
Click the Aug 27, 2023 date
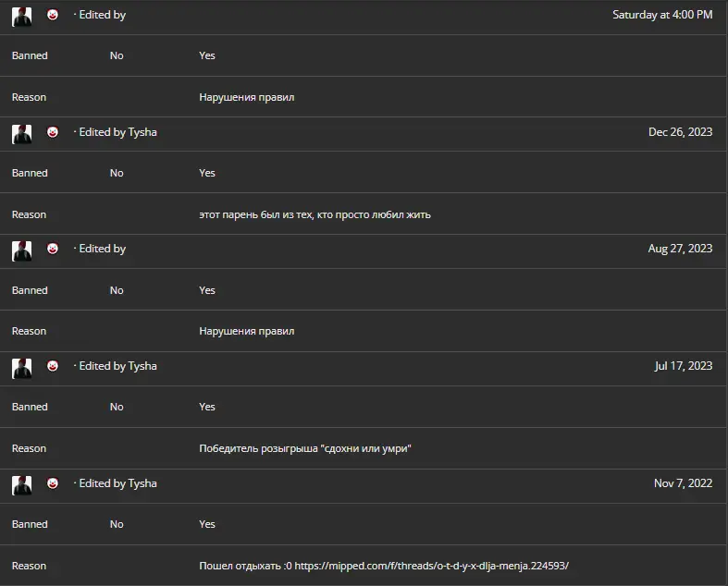coord(680,249)
